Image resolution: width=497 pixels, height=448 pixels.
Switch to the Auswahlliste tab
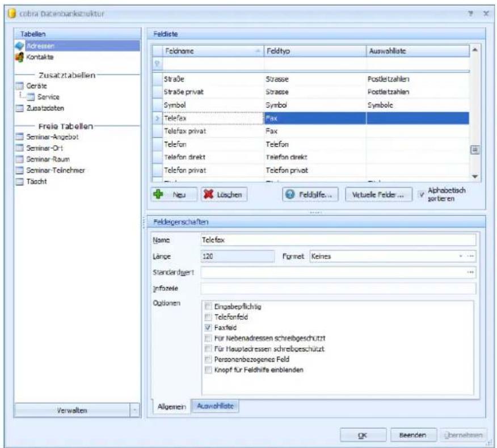tap(215, 406)
